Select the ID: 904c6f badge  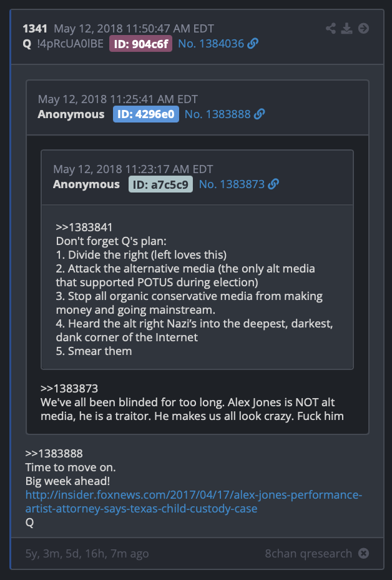(x=141, y=44)
